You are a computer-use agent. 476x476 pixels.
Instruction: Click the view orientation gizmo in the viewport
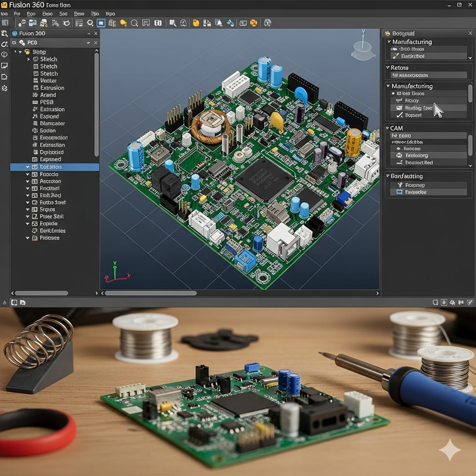point(363,46)
